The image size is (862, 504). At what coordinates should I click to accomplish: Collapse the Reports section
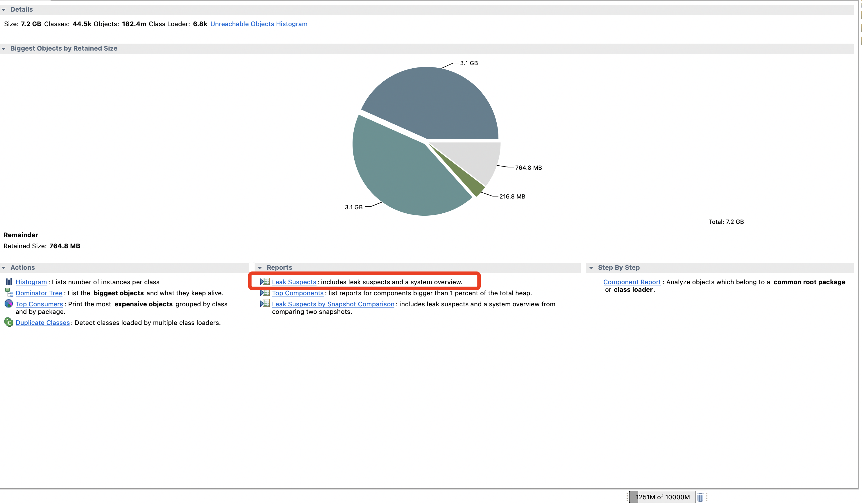tap(260, 268)
